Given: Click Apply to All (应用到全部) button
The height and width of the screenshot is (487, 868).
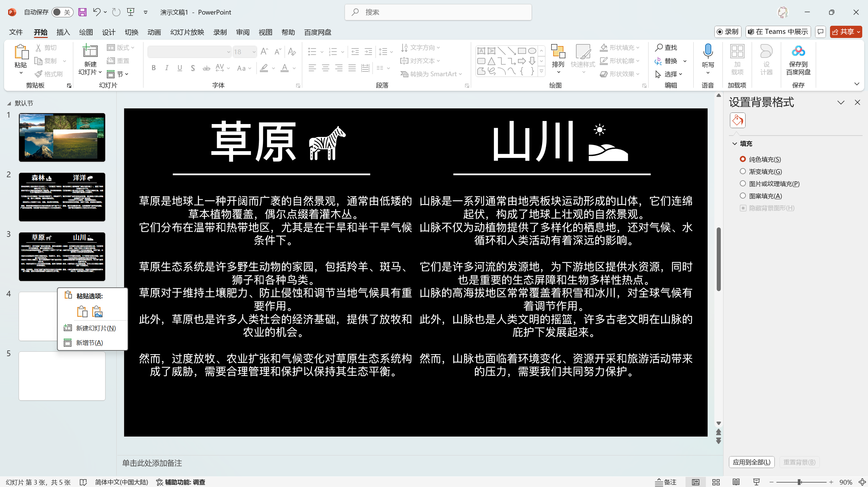Looking at the screenshot, I should (752, 462).
